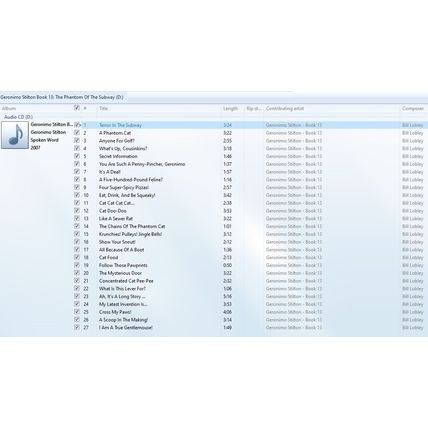Click the 4:06 length of track 25
The width and height of the screenshot is (428, 428).
click(x=227, y=312)
